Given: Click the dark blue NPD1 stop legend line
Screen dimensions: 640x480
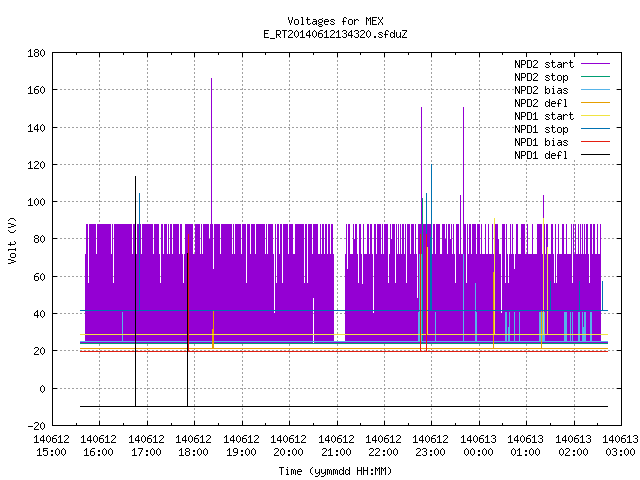Looking at the screenshot, I should pyautogui.click(x=595, y=129).
